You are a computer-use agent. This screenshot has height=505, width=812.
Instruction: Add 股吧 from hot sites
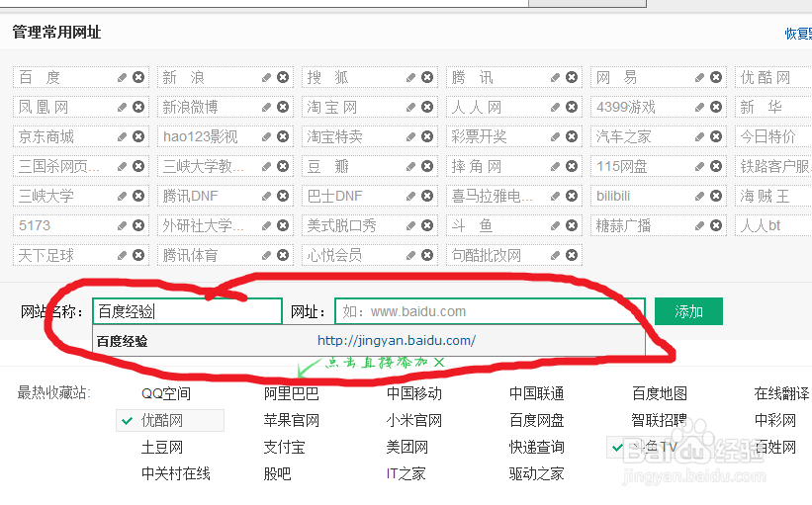(278, 473)
